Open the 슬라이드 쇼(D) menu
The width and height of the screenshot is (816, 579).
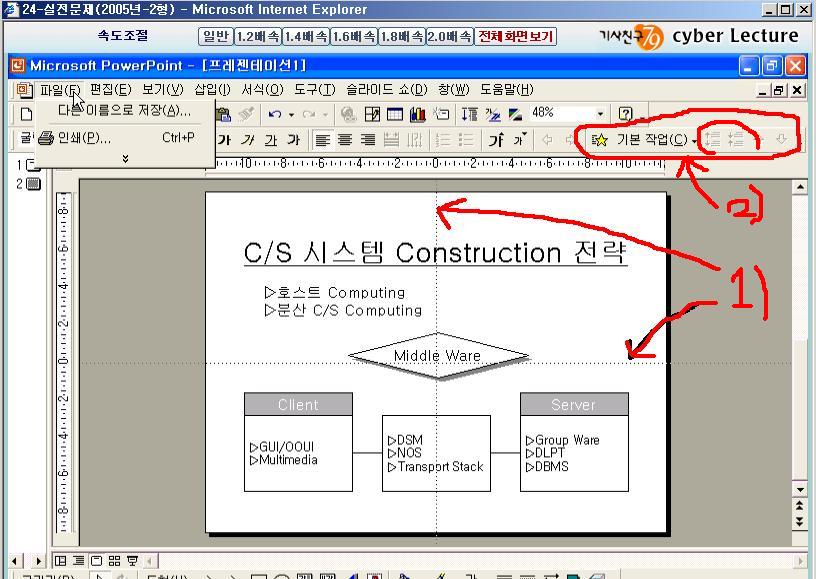coord(387,89)
